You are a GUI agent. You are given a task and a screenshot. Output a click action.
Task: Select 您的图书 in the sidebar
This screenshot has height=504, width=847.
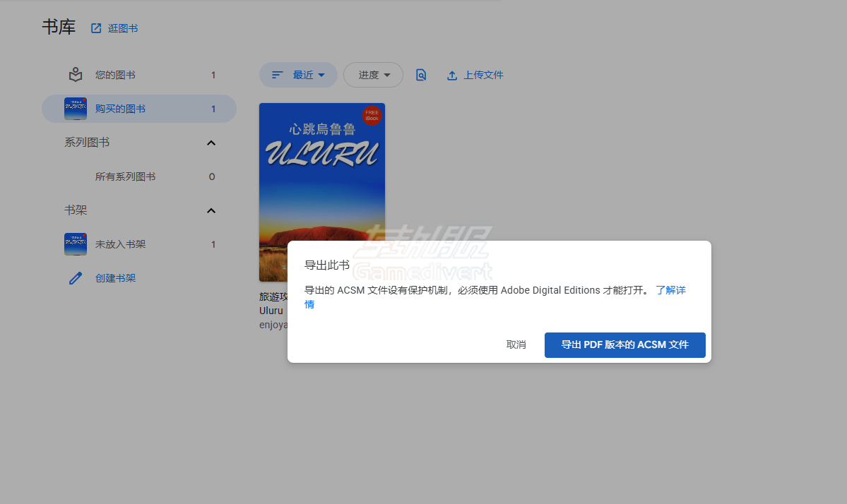[115, 75]
